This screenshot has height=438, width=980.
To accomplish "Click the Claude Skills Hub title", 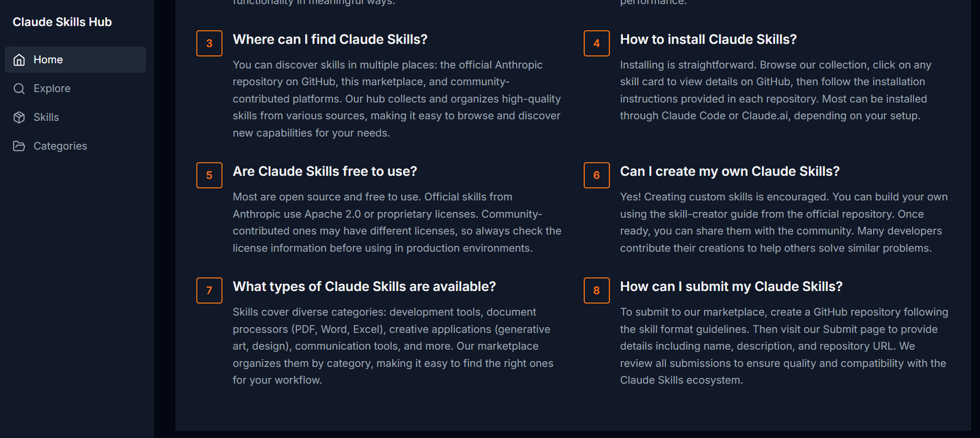I will [62, 23].
